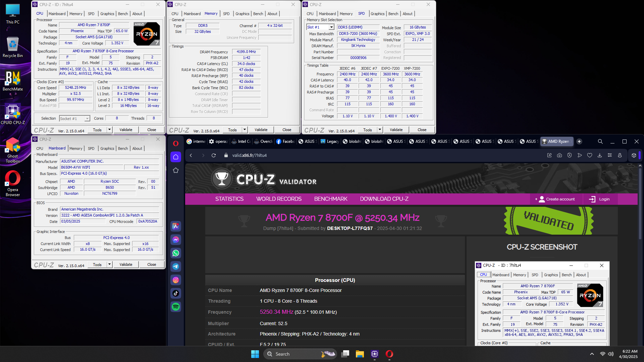Click the shield ad-blocker icon in the address bar
The image size is (644, 362).
pyautogui.click(x=570, y=155)
